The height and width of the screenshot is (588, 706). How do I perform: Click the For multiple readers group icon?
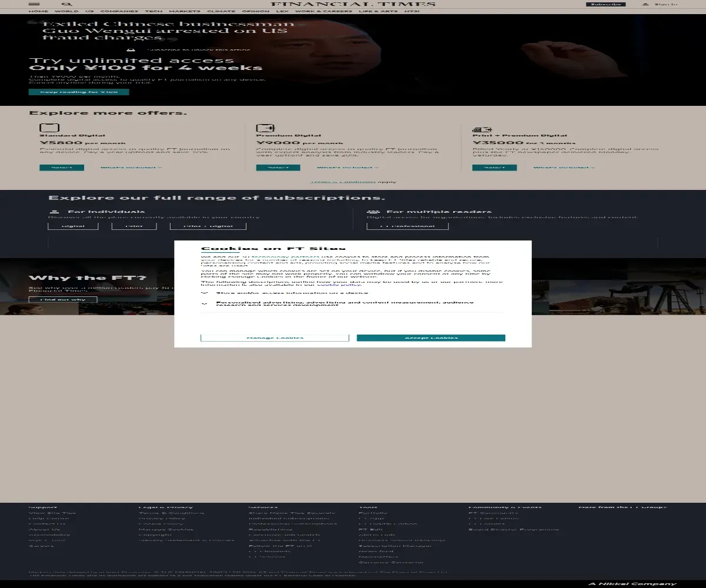(x=374, y=212)
